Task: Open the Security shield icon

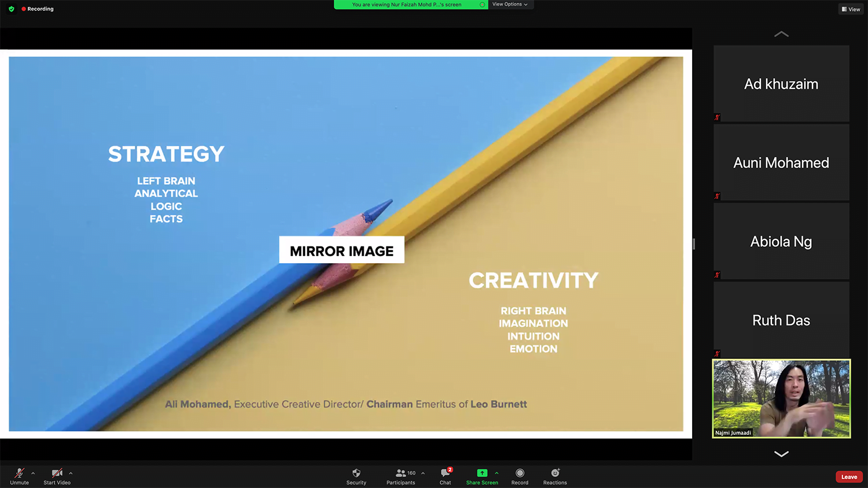Action: [x=356, y=473]
